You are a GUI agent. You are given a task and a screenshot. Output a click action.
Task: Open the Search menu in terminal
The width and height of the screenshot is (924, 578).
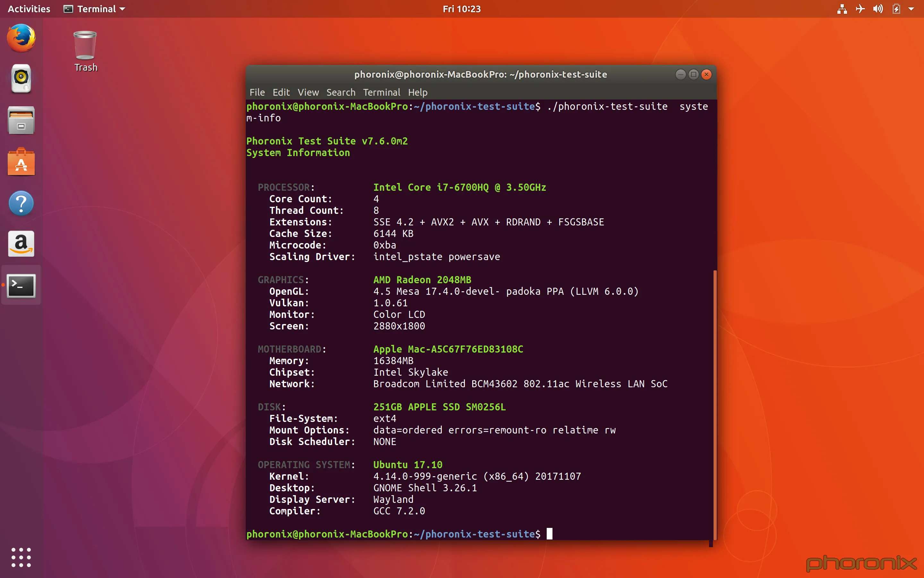point(341,92)
